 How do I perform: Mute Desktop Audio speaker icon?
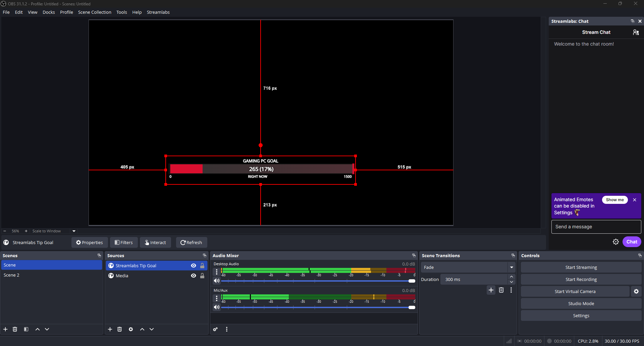pyautogui.click(x=217, y=281)
